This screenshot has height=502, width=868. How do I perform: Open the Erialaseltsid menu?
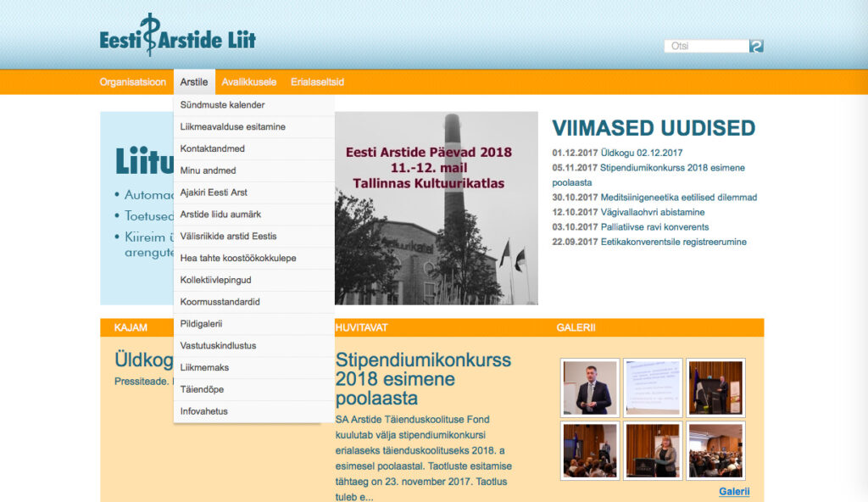coord(317,82)
